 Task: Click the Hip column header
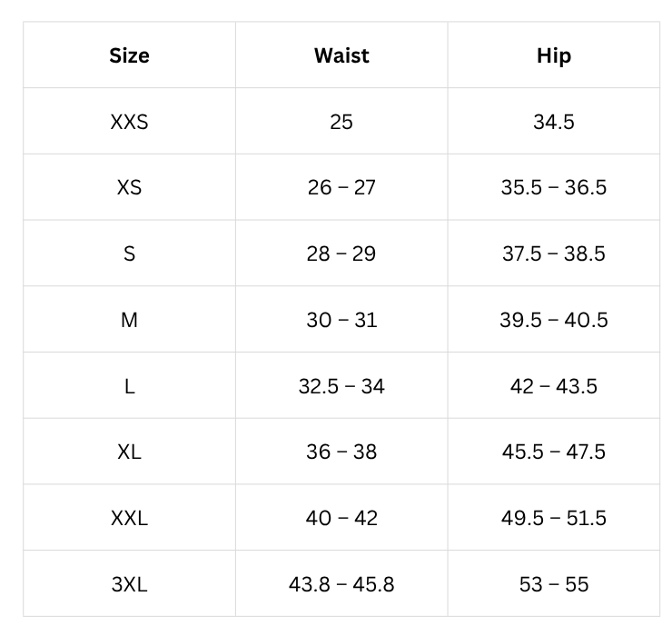553,55
